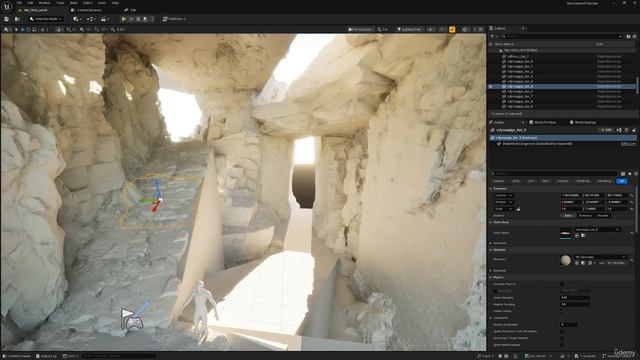The height and width of the screenshot is (360, 640).
Task: Click the Unreal Engine logo icon
Action: (7, 7)
